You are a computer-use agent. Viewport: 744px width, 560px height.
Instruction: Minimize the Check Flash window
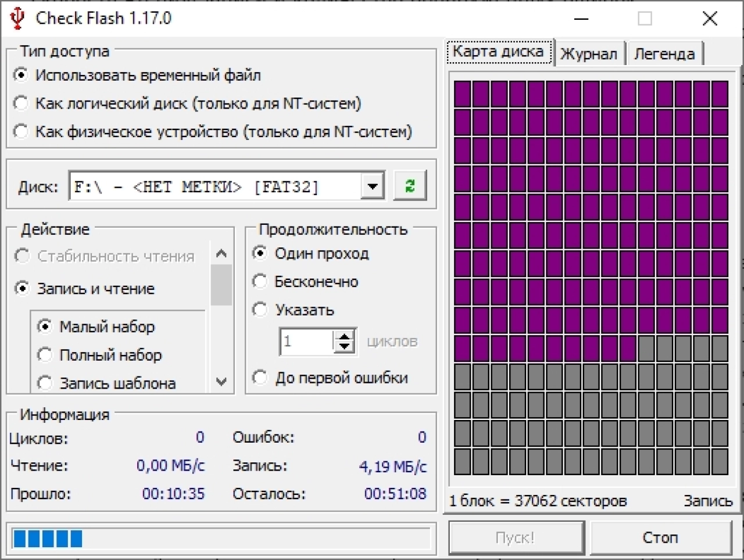point(581,19)
